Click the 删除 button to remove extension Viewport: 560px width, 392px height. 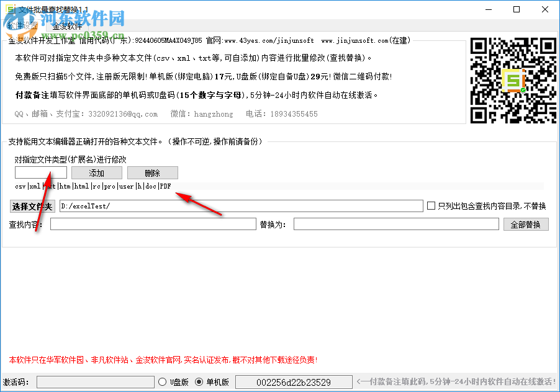click(x=152, y=172)
